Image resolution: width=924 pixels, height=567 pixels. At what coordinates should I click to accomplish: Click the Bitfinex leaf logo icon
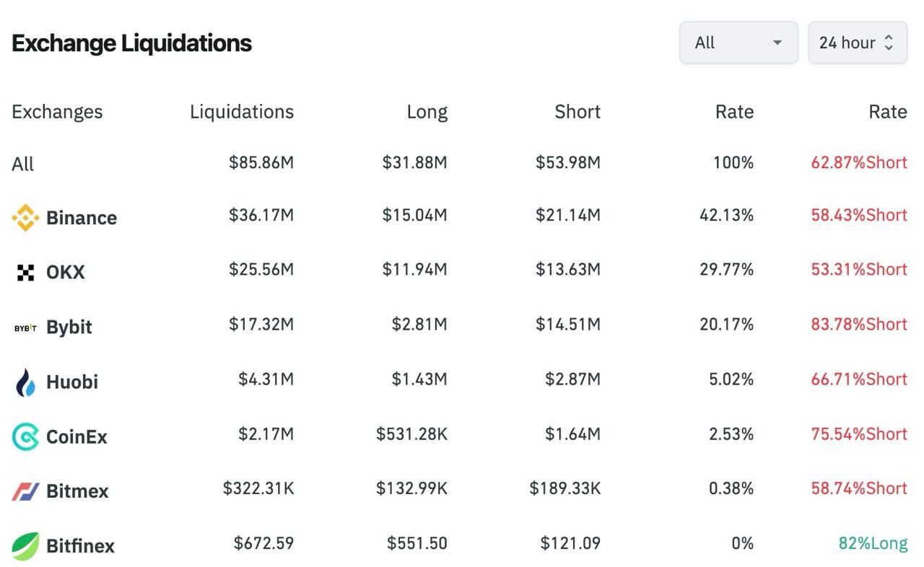[x=25, y=546]
